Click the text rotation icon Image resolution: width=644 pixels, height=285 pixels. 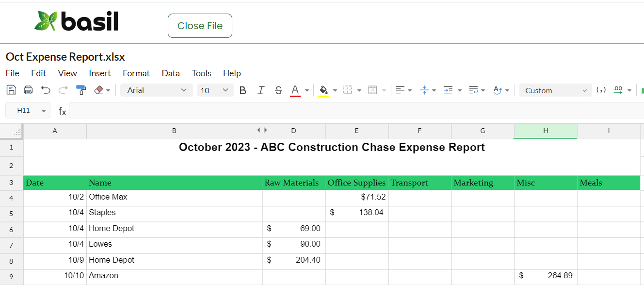click(x=498, y=90)
